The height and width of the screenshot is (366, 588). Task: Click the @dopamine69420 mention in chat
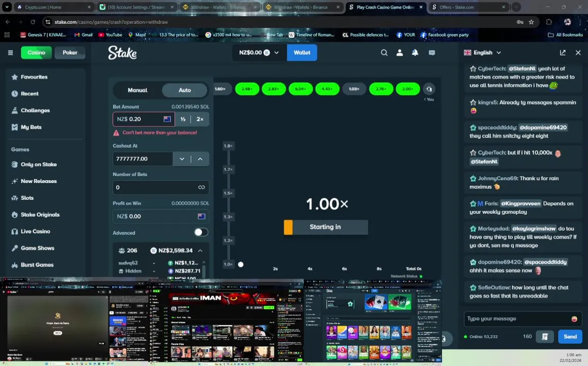point(543,128)
